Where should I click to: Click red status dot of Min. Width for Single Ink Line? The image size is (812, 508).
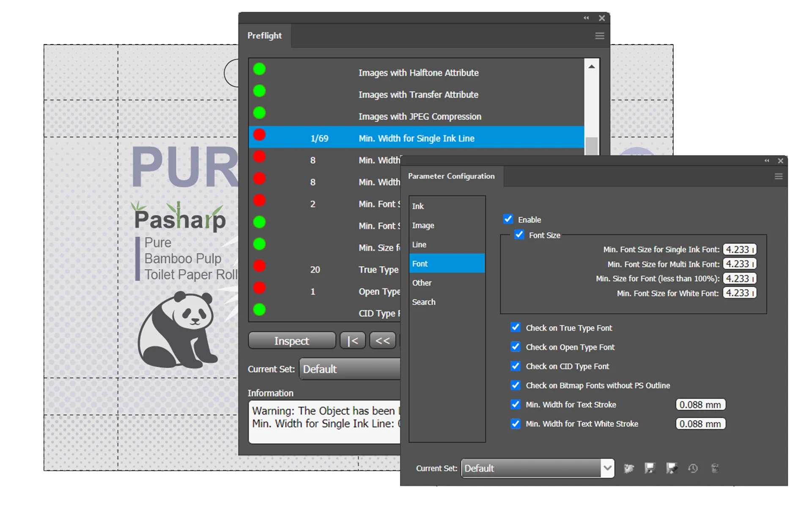[x=259, y=135]
